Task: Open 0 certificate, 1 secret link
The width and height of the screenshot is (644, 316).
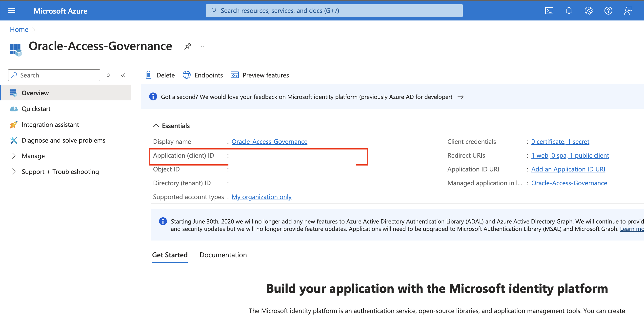Action: pos(560,141)
